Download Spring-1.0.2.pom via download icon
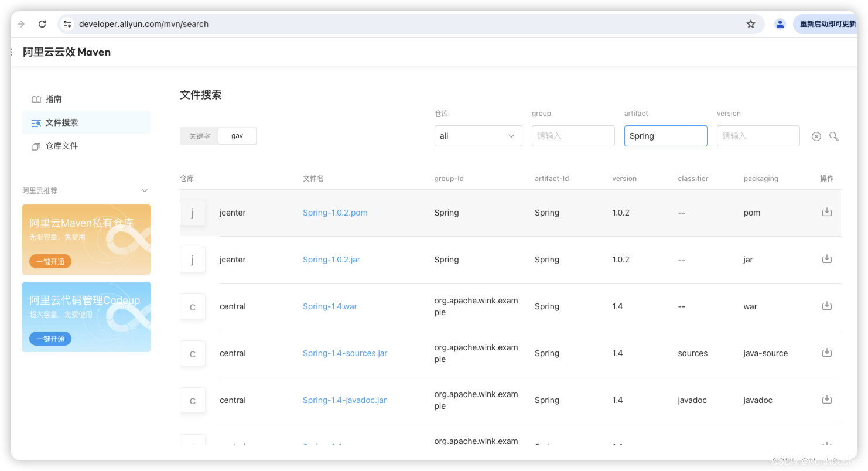Image resolution: width=868 pixels, height=471 pixels. (826, 212)
